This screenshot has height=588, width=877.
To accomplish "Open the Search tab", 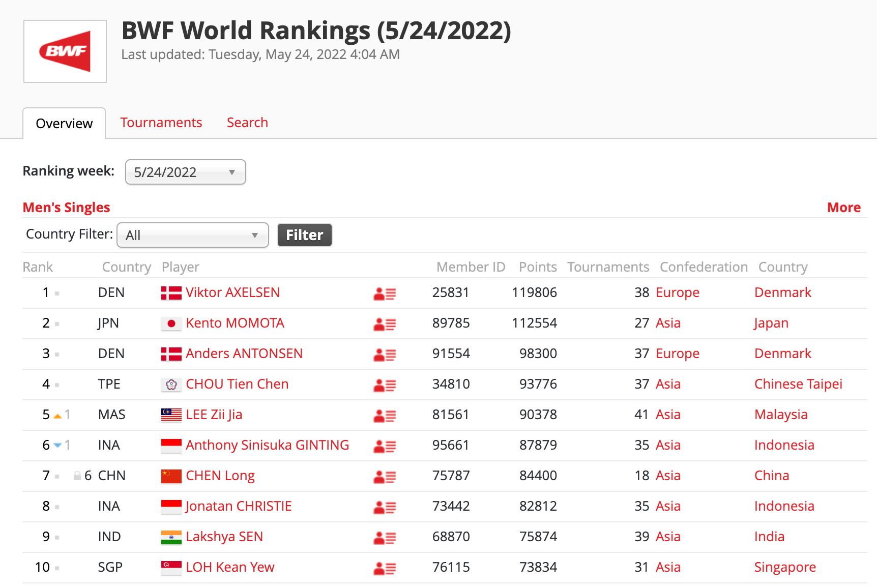I will pyautogui.click(x=247, y=123).
